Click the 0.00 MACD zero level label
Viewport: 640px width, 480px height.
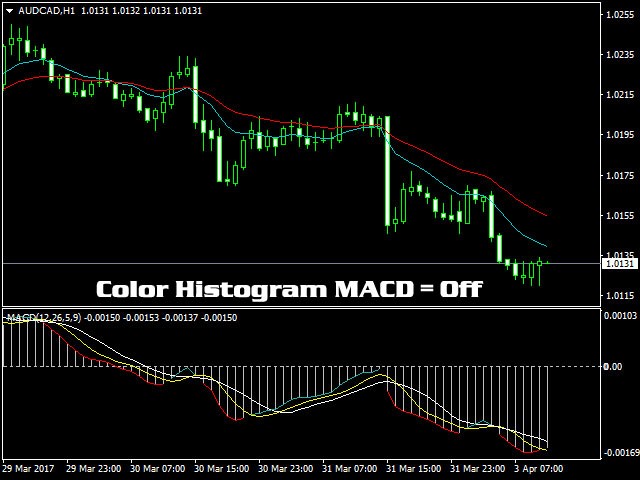pyautogui.click(x=613, y=367)
